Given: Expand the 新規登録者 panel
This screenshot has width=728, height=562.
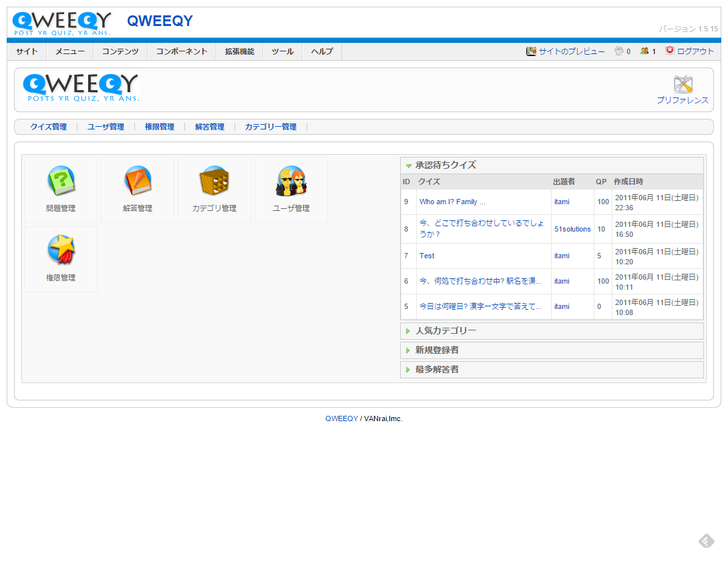Looking at the screenshot, I should [x=437, y=350].
